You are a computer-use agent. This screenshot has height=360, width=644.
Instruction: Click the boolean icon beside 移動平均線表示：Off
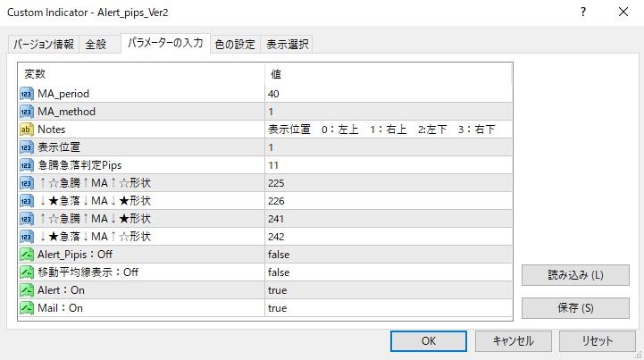[27, 272]
